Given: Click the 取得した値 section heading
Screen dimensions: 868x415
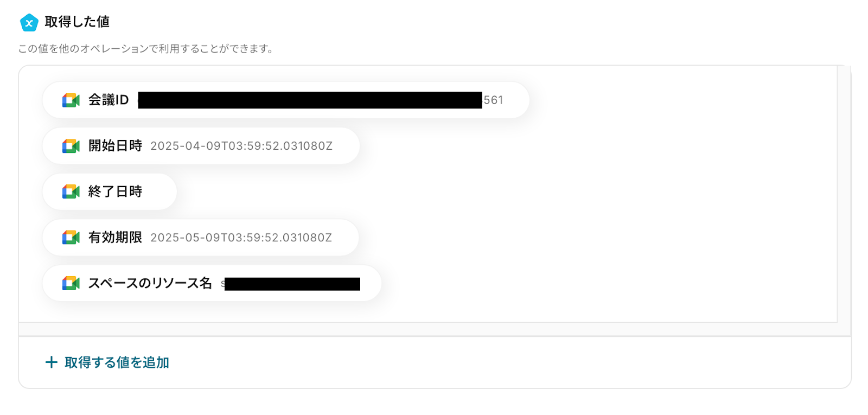Looking at the screenshot, I should click(77, 22).
